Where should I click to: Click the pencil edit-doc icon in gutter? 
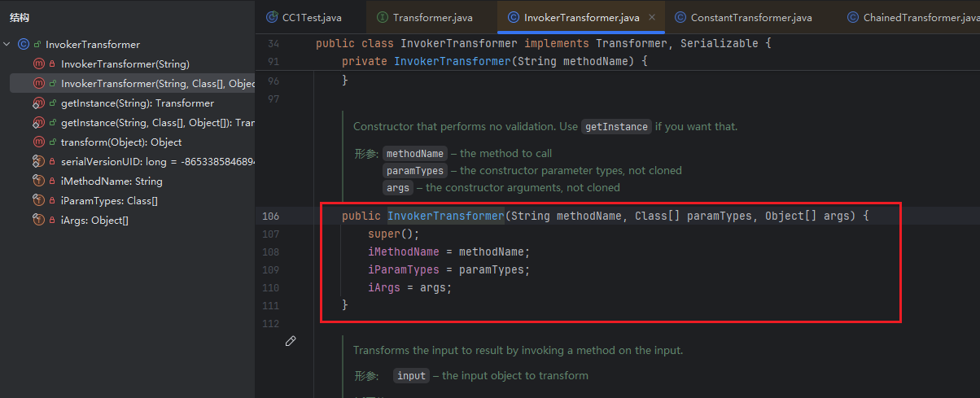tap(291, 342)
